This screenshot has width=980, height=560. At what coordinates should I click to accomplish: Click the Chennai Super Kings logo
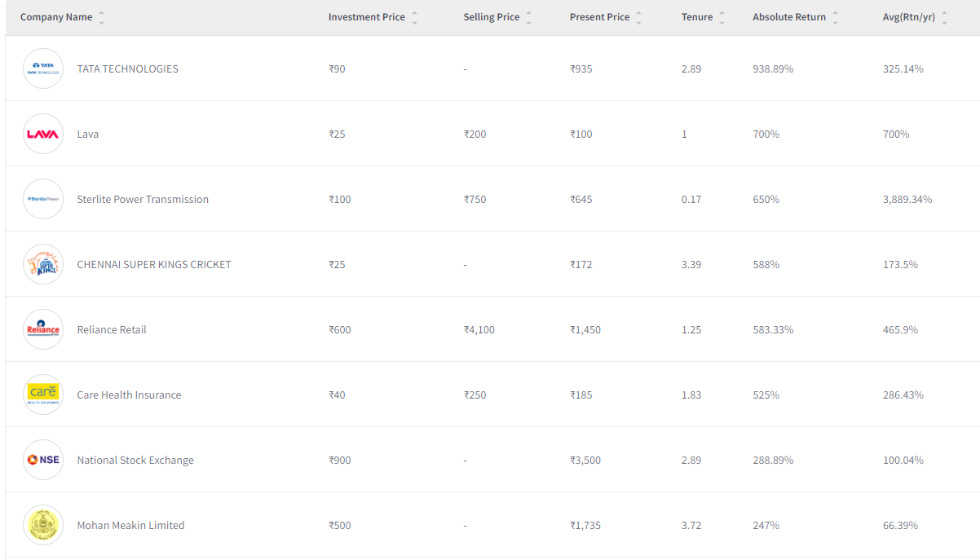click(43, 264)
